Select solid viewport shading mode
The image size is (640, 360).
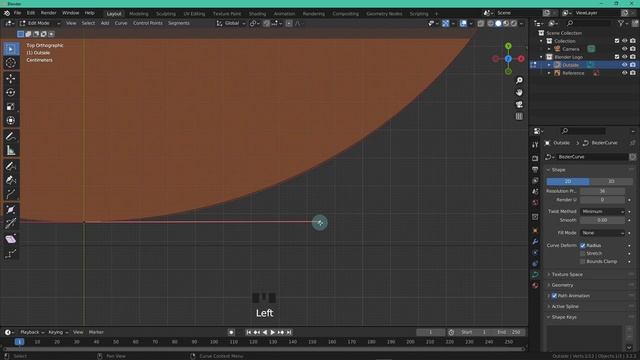point(498,24)
